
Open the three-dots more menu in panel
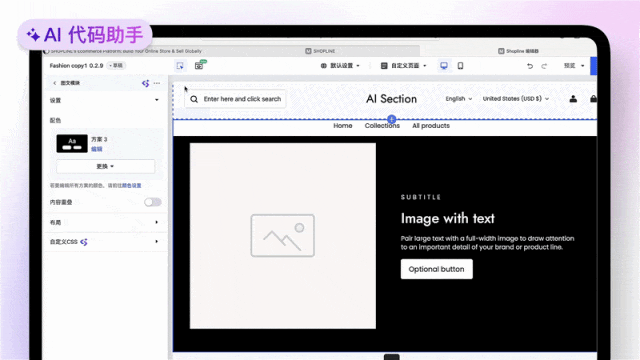pyautogui.click(x=157, y=83)
